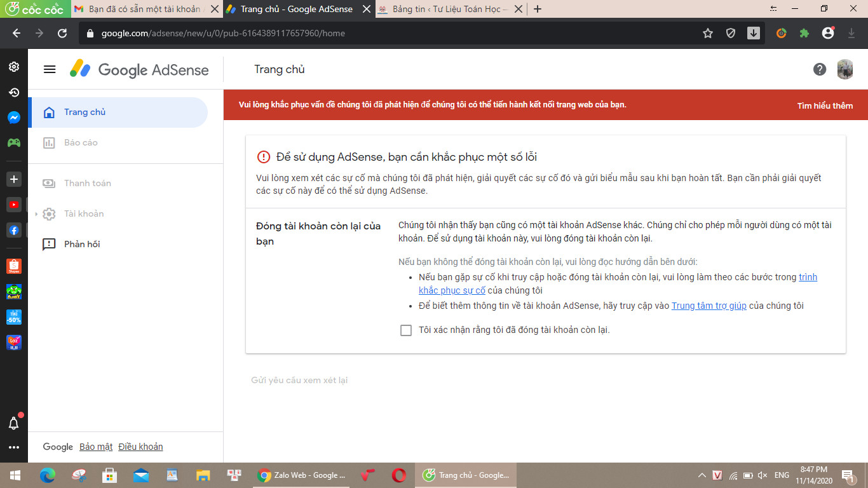This screenshot has height=488, width=868.
Task: Switch to Zalo Web Chrome window
Action: [302, 475]
